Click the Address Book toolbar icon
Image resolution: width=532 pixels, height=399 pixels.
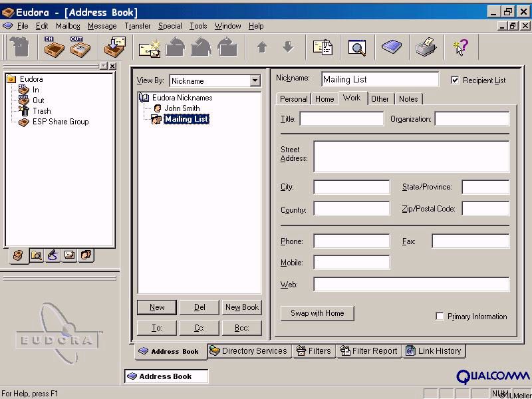392,47
